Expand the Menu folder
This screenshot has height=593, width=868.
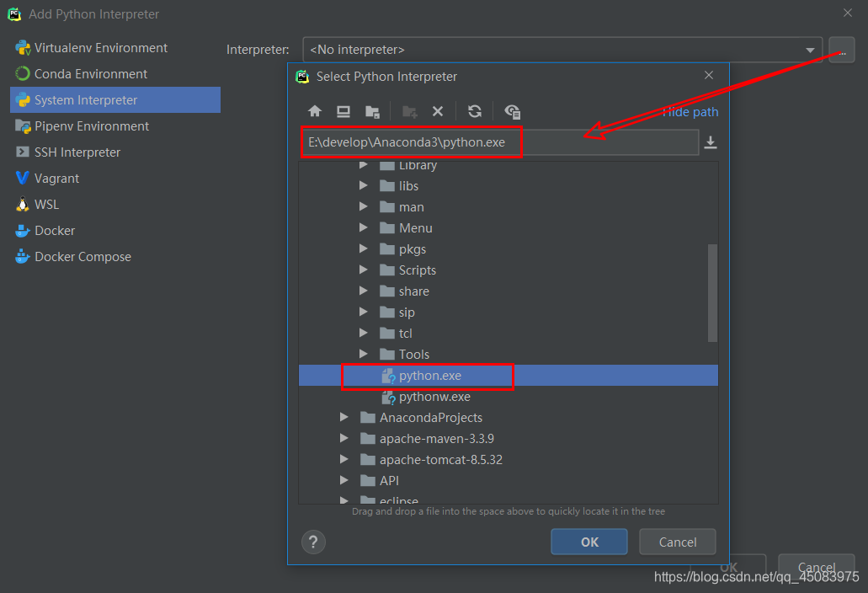363,227
